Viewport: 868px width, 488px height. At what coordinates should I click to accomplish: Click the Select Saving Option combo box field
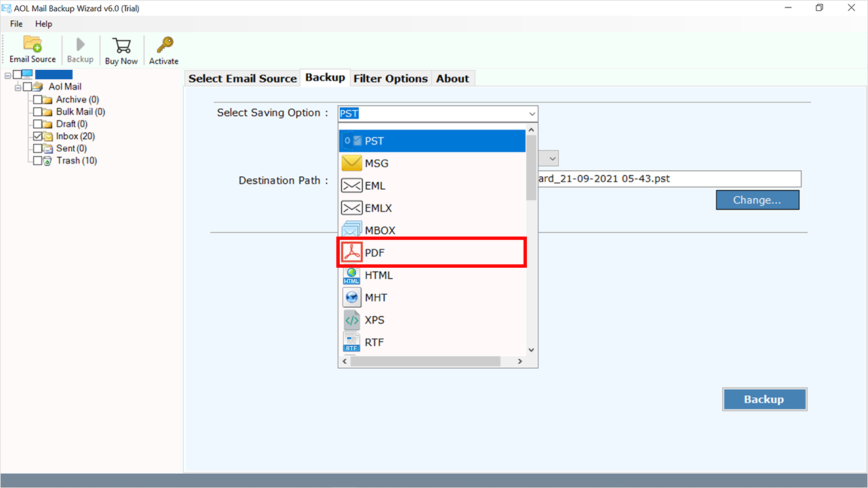click(x=438, y=114)
